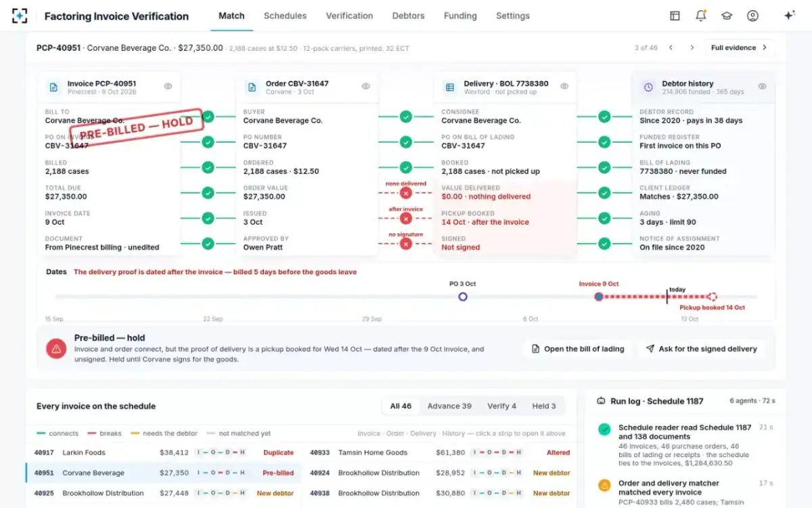Filter schedule by All 46

[401, 406]
